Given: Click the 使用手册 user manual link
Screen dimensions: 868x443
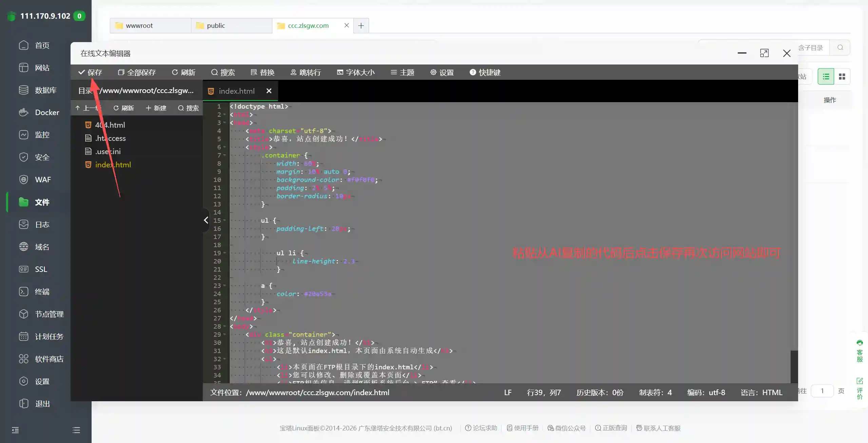Looking at the screenshot, I should click(x=523, y=428).
